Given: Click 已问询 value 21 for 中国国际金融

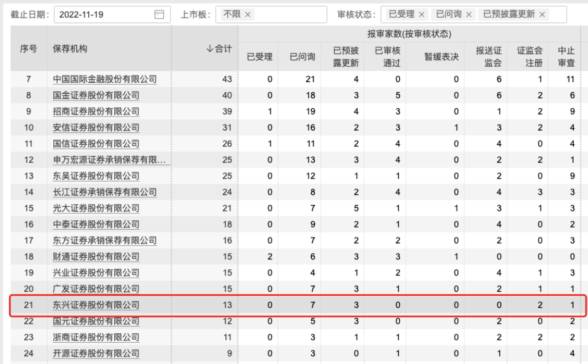Looking at the screenshot, I should (310, 79).
